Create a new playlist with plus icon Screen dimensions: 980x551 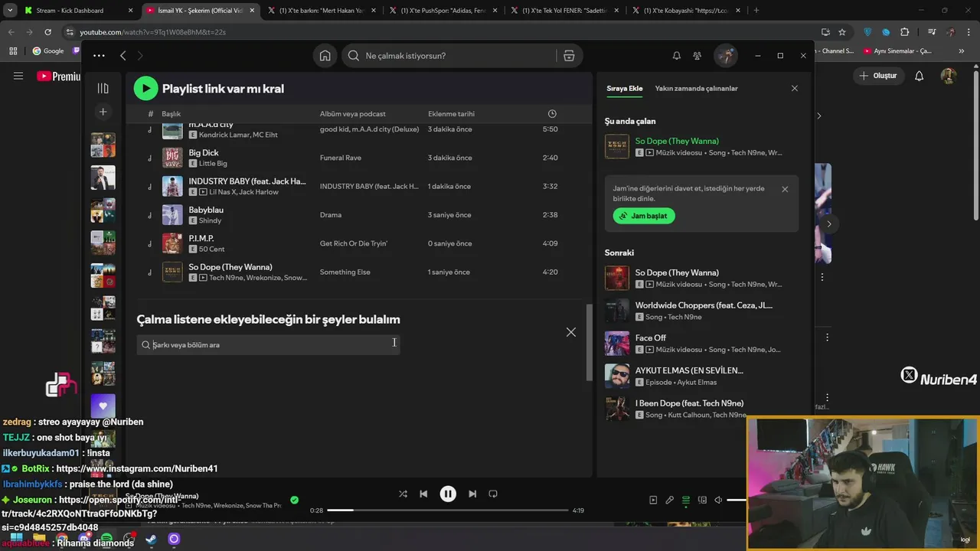(103, 112)
